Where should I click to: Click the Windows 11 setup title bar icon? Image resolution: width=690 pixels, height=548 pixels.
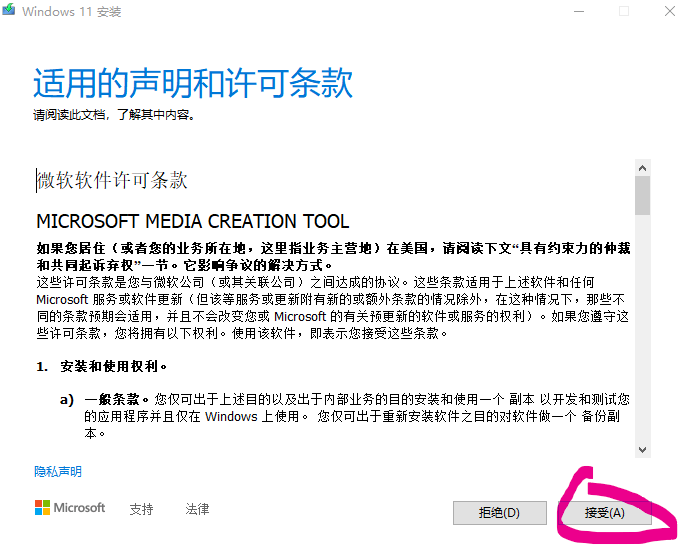pyautogui.click(x=9, y=11)
